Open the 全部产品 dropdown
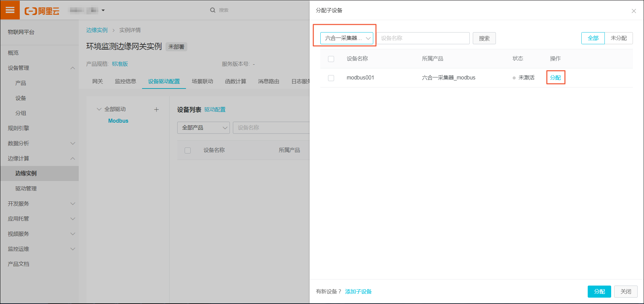 (x=203, y=128)
